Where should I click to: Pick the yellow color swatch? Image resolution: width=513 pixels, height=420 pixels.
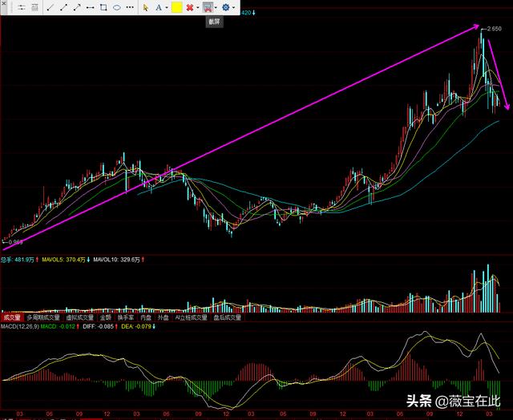176,7
